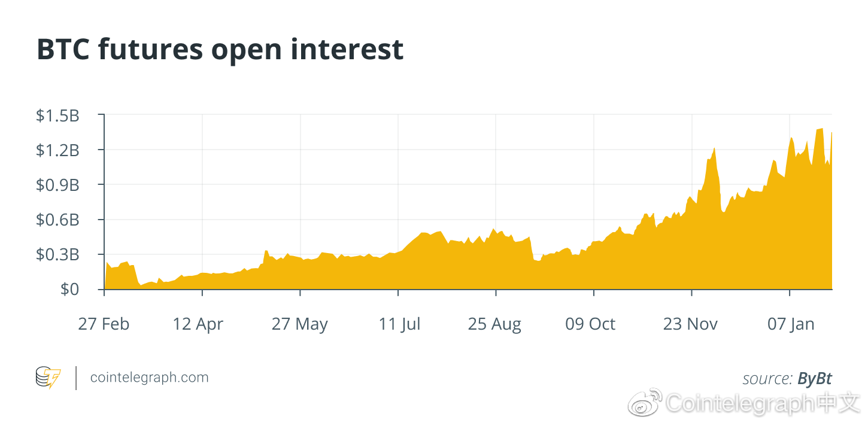The width and height of the screenshot is (868, 426).
Task: Select the 25 Aug date marker
Action: pos(494,324)
